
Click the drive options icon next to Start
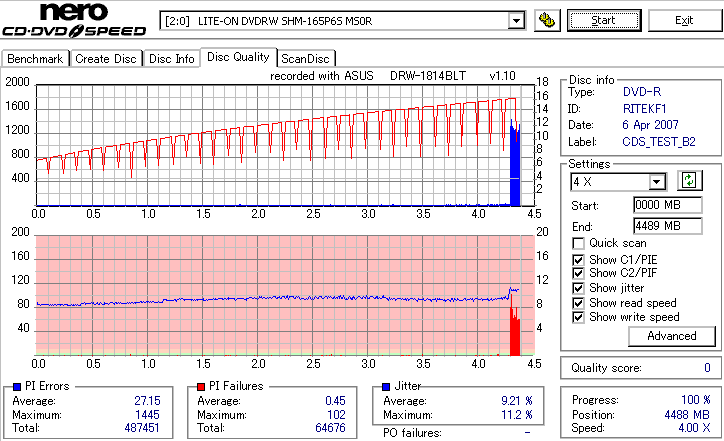[x=547, y=21]
